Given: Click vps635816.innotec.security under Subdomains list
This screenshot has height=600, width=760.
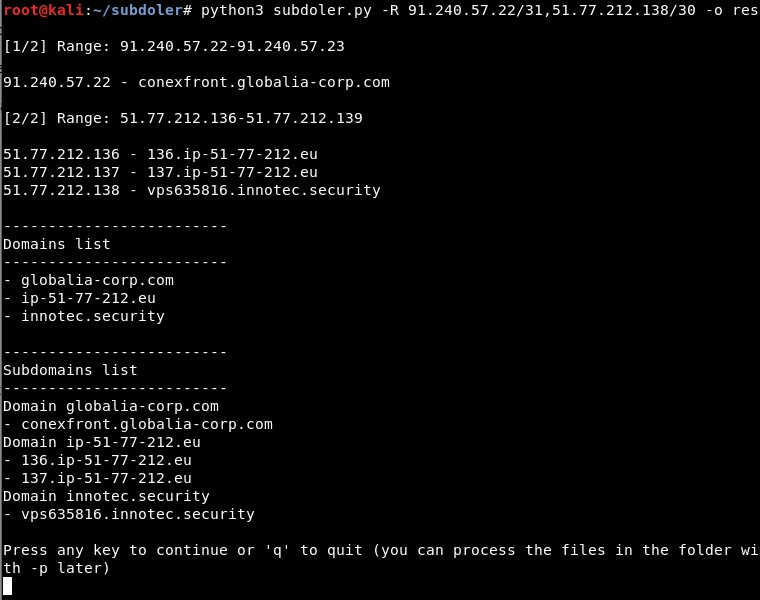Looking at the screenshot, I should click(x=138, y=514).
